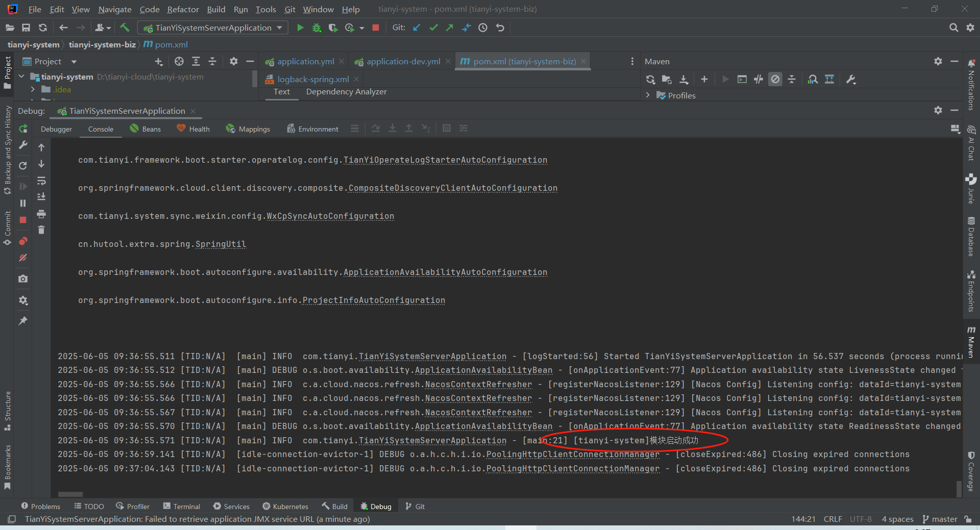Commit changes with the Git checkmark icon

click(x=433, y=28)
